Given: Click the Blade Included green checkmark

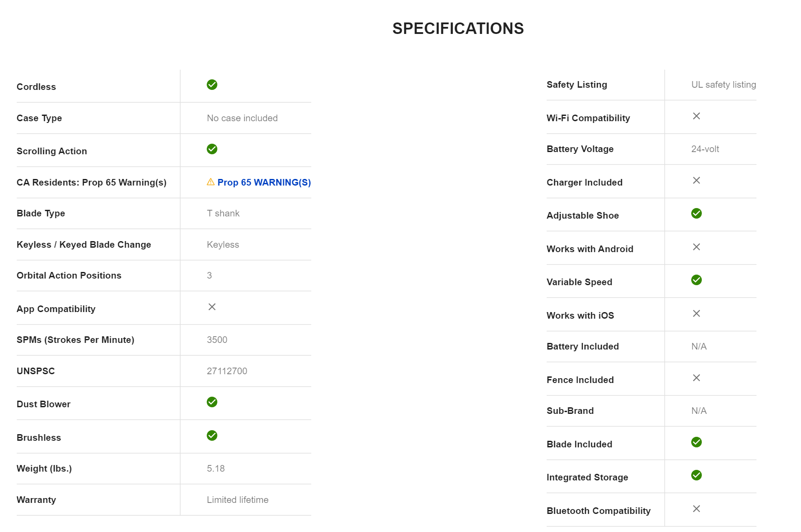Looking at the screenshot, I should tap(697, 442).
